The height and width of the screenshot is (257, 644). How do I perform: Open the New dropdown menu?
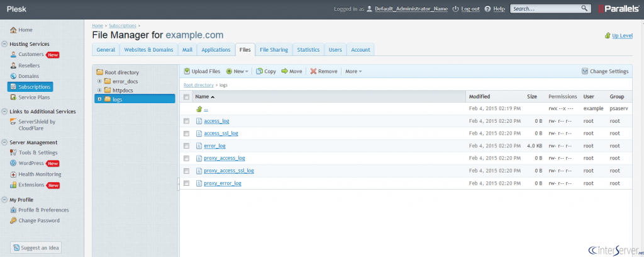237,71
